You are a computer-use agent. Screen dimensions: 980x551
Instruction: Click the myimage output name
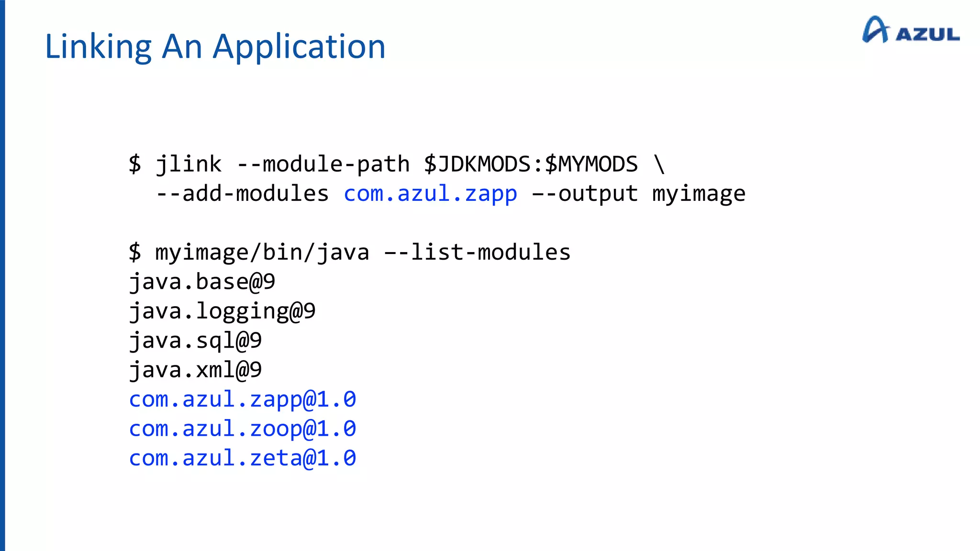[x=699, y=194]
